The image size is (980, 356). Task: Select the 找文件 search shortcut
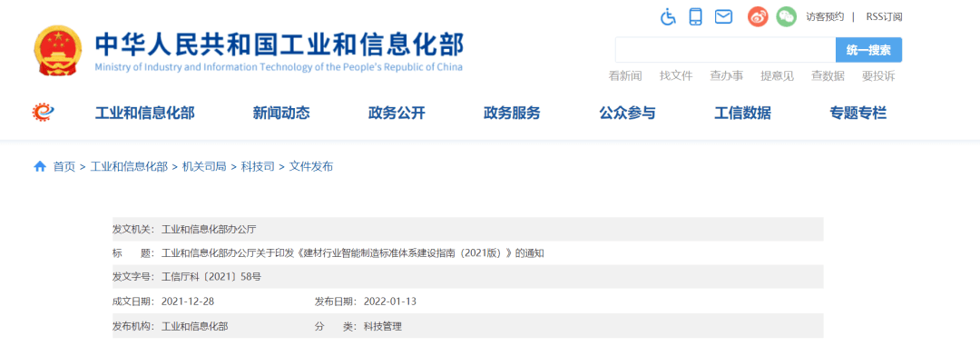(x=676, y=76)
